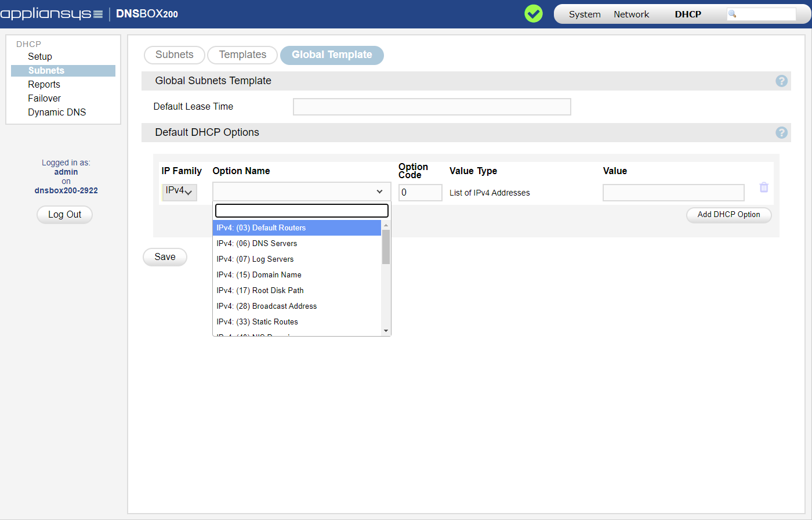This screenshot has width=812, height=520.
Task: Open the Network menu
Action: pyautogui.click(x=631, y=15)
